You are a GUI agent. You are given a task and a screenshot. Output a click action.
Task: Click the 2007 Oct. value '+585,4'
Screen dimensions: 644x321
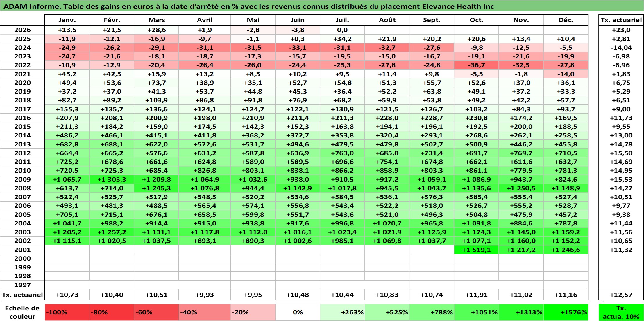[476, 197]
